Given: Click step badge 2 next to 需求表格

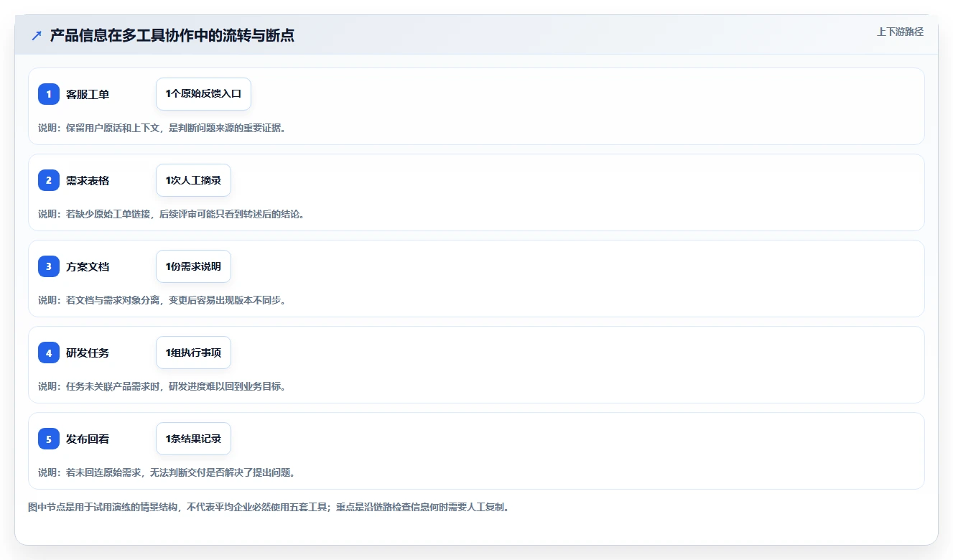Looking at the screenshot, I should click(49, 180).
